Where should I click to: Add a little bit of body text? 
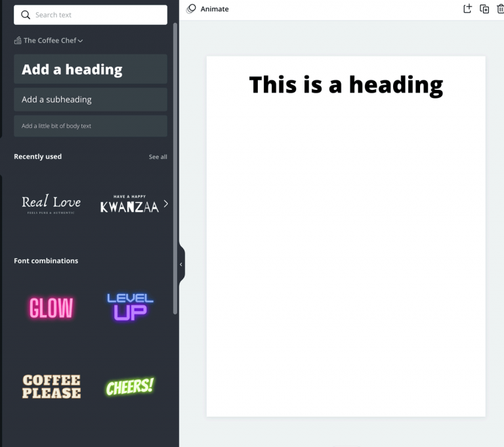(x=91, y=126)
